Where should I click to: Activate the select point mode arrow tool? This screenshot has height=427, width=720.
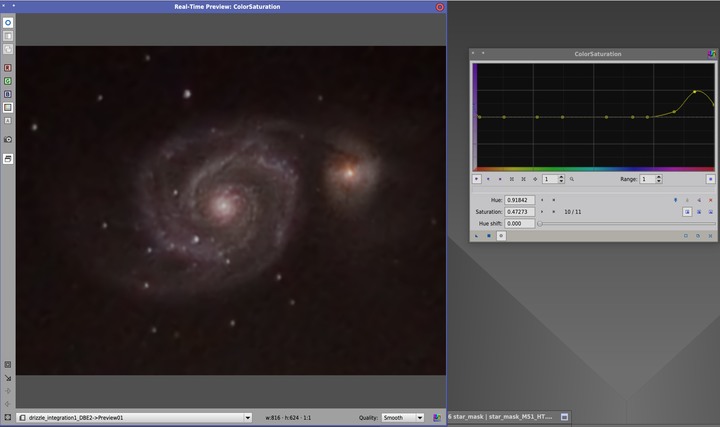tap(477, 179)
